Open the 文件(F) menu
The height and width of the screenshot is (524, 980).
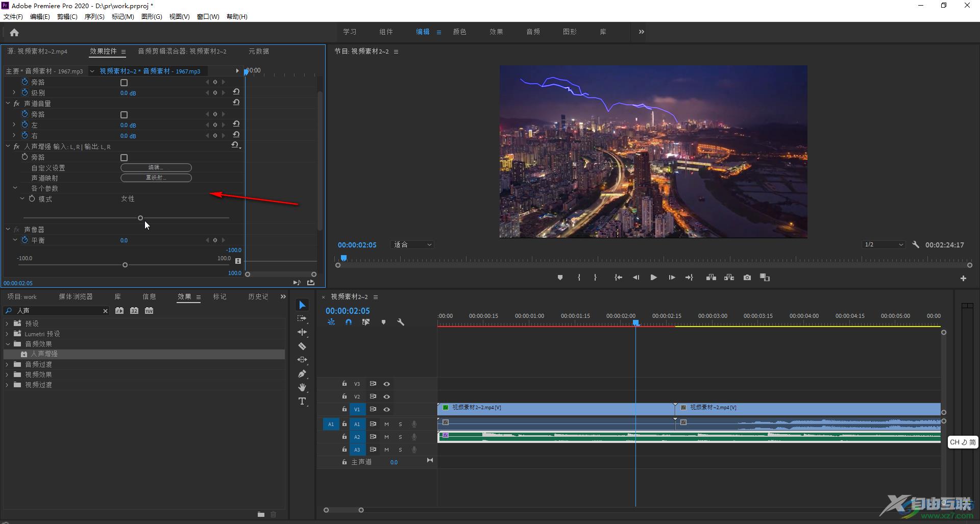click(13, 17)
